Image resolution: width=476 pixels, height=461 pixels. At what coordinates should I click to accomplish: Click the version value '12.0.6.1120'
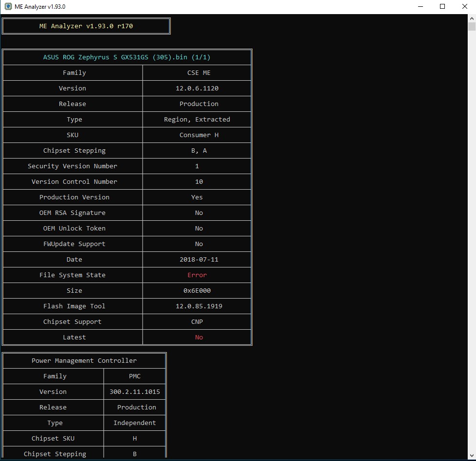coord(197,88)
